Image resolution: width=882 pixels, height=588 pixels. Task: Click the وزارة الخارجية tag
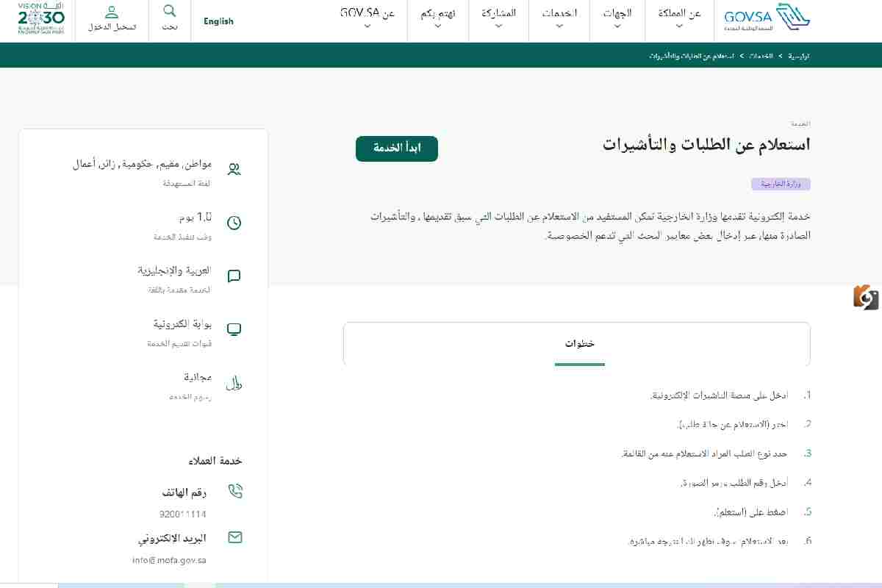pos(781,184)
